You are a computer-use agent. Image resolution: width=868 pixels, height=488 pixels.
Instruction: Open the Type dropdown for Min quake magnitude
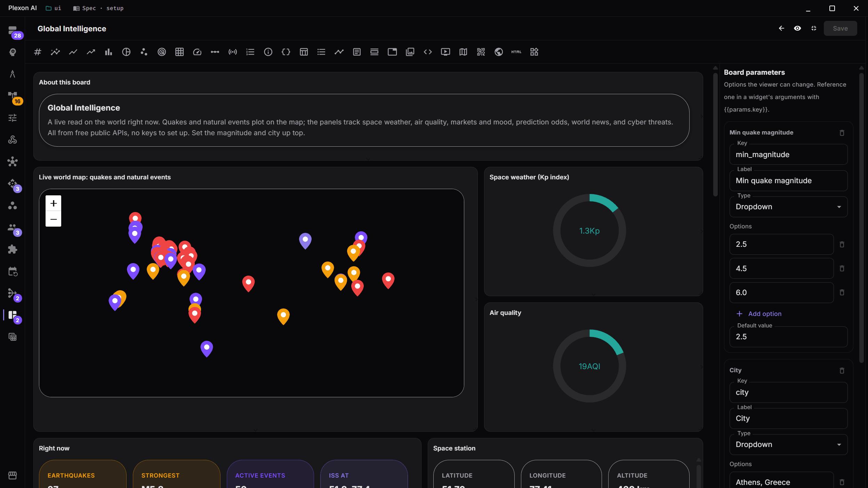788,207
